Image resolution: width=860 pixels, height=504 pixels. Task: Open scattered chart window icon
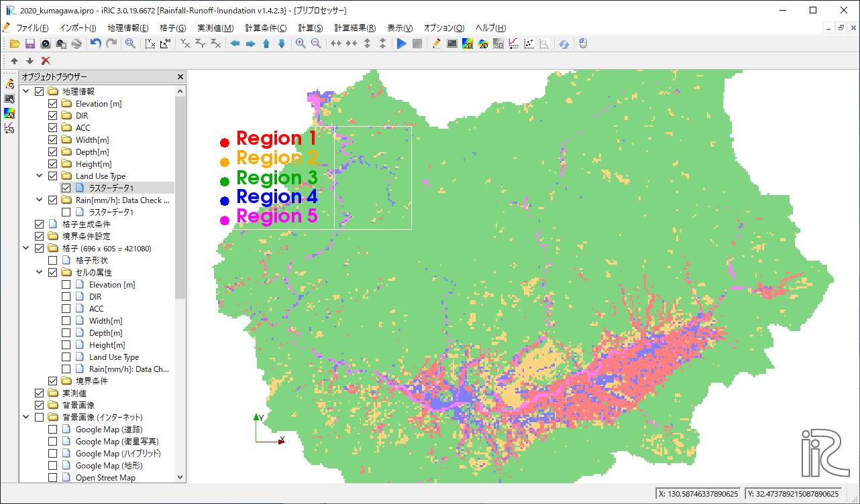tap(529, 44)
